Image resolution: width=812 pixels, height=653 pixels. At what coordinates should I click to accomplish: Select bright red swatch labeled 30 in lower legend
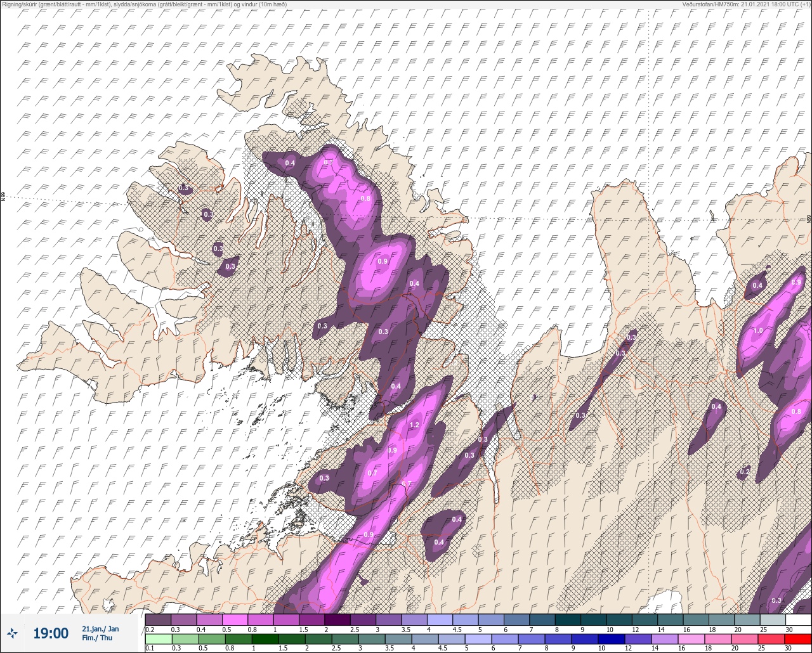click(798, 638)
